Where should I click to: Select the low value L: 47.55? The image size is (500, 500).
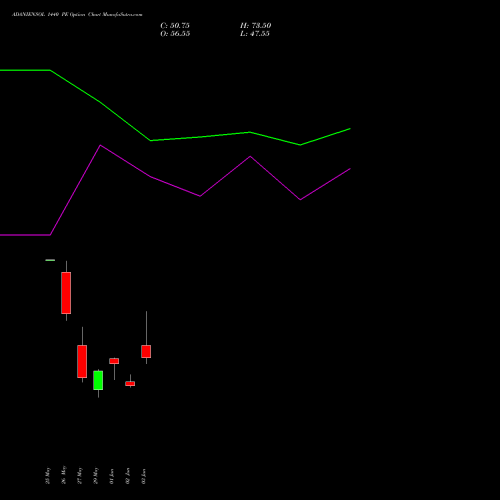coord(255,34)
